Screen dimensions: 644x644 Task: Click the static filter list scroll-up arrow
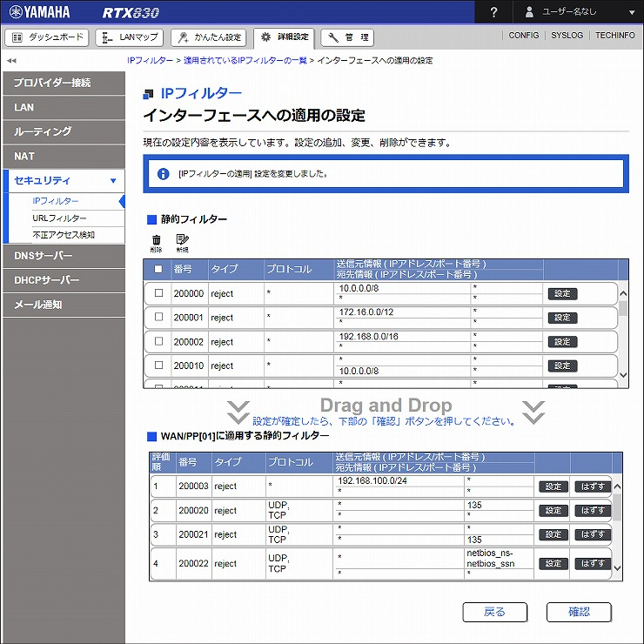pos(623,293)
